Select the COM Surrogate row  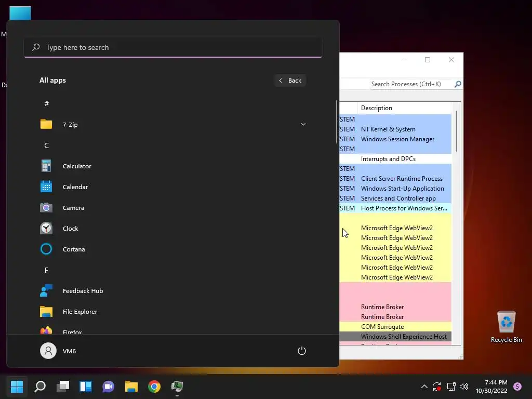coord(395,326)
